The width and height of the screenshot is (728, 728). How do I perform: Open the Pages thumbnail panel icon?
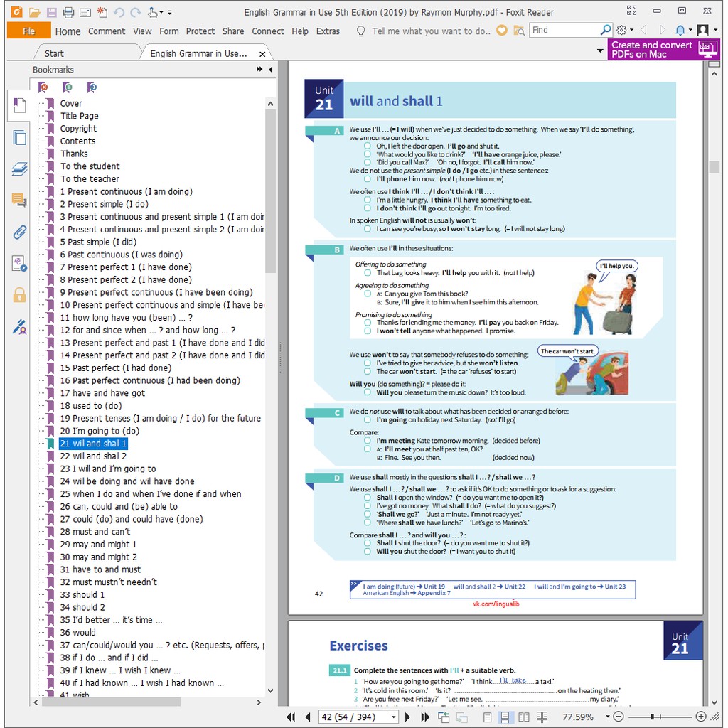coord(19,138)
